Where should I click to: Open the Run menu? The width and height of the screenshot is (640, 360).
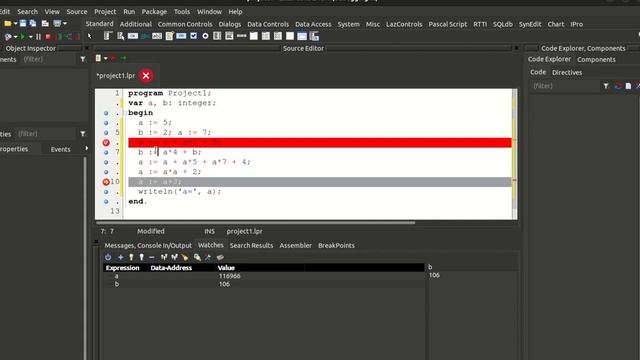[129, 12]
